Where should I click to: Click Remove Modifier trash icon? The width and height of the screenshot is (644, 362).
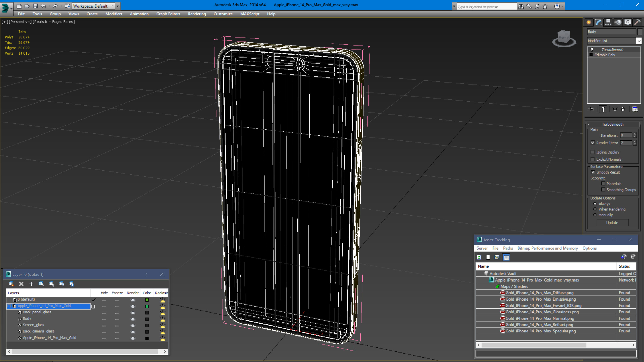623,109
